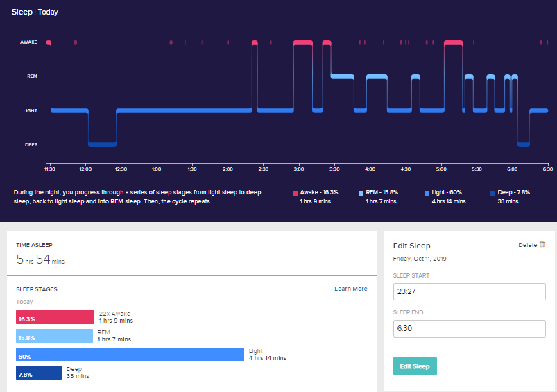The width and height of the screenshot is (557, 392).
Task: Open the Sleep breadcrumb in the header
Action: tap(22, 12)
